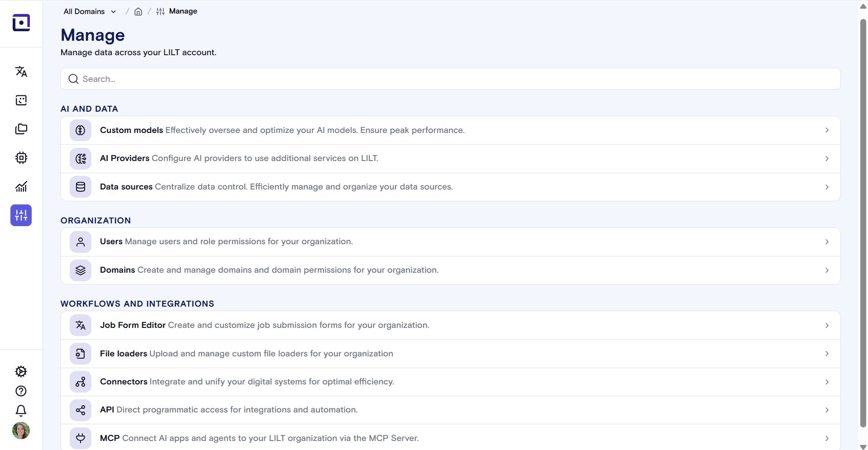Expand AI Providers row chevron
Screen dimensions: 868x450
pos(827,159)
